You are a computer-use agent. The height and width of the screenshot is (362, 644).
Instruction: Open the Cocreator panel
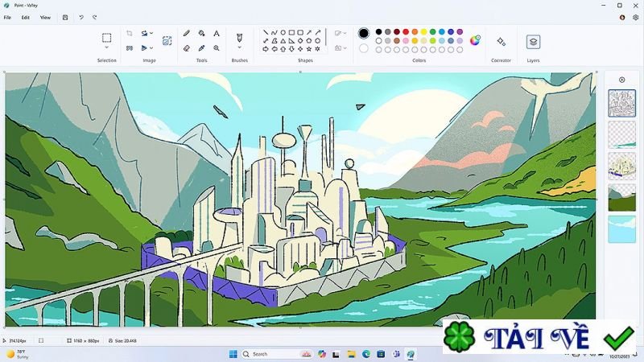point(501,41)
